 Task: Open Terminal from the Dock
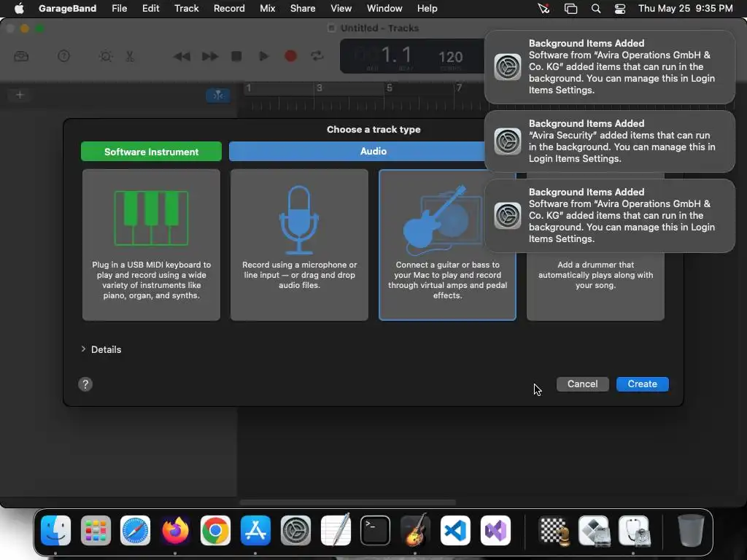click(x=376, y=531)
